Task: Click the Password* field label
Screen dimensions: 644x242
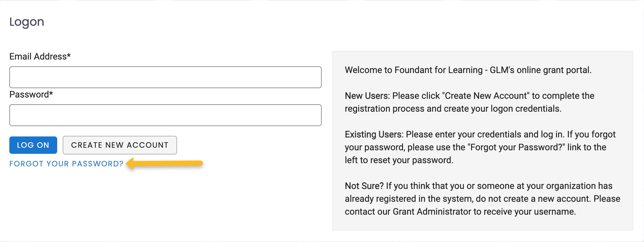Action: pos(31,94)
